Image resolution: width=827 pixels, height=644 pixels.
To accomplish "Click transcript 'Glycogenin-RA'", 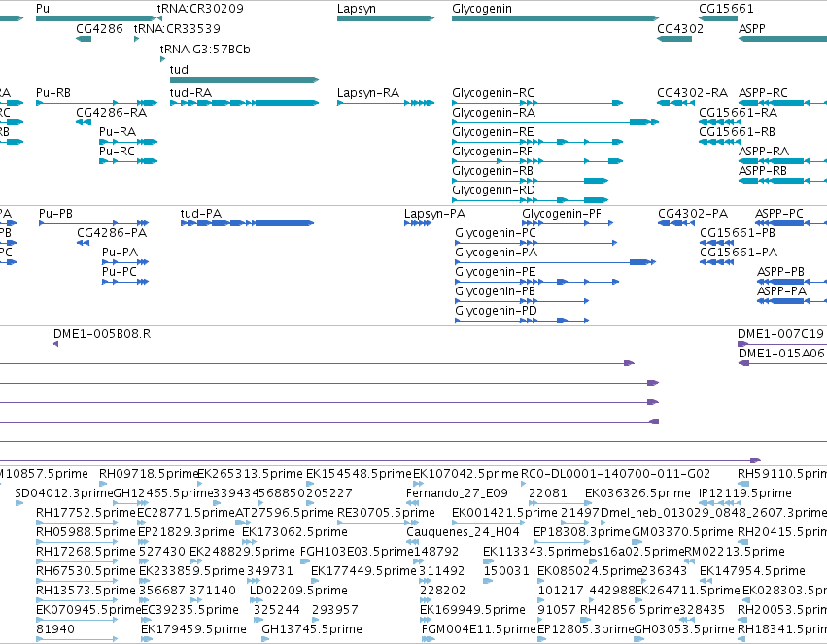I will click(x=494, y=113).
